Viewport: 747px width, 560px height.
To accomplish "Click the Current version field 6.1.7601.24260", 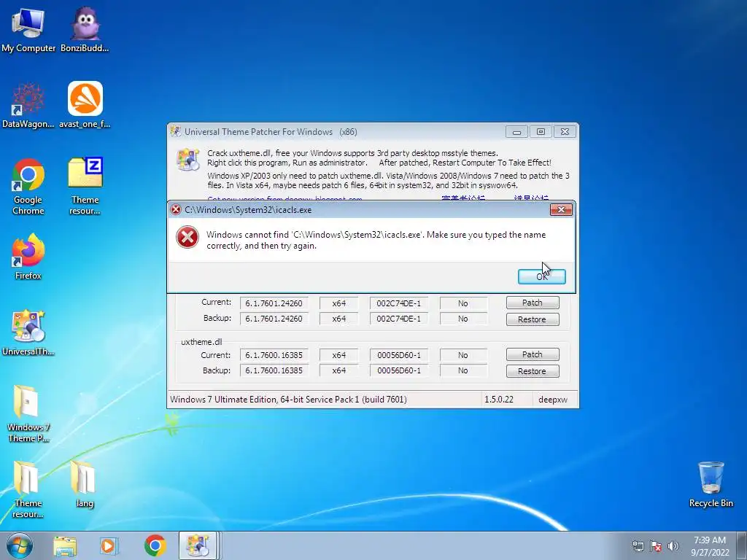I will [274, 303].
